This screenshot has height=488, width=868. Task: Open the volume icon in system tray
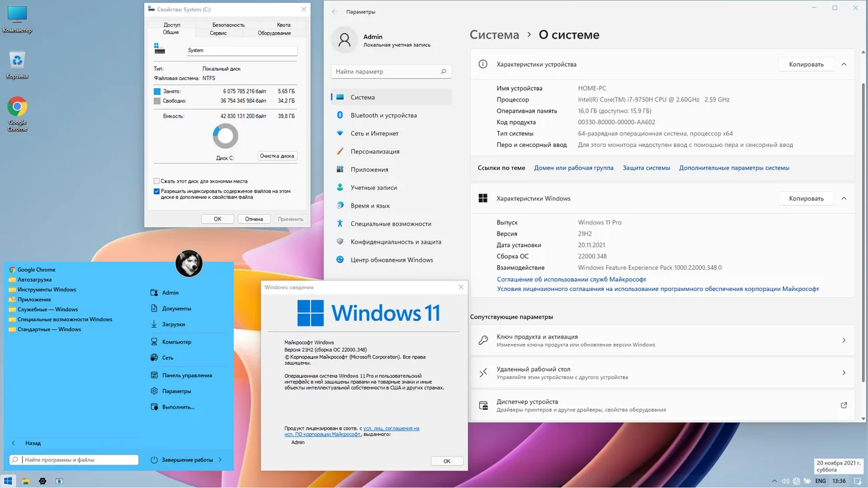click(786, 481)
